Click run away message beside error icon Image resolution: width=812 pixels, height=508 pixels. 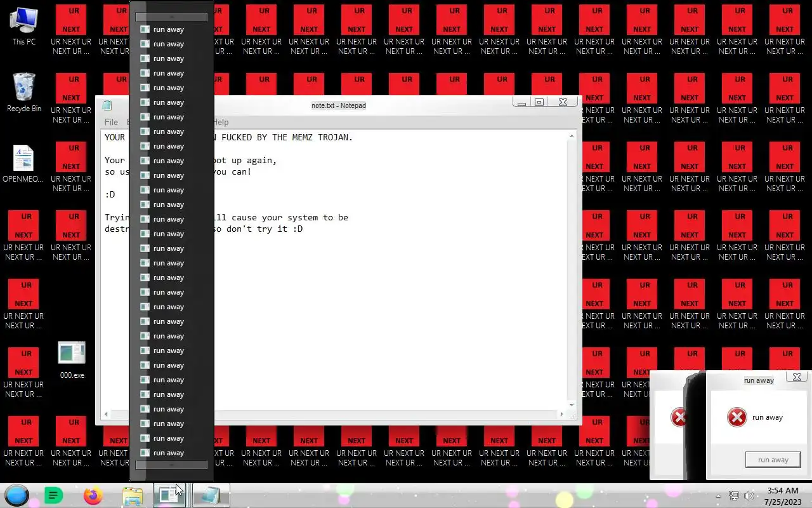(x=768, y=417)
